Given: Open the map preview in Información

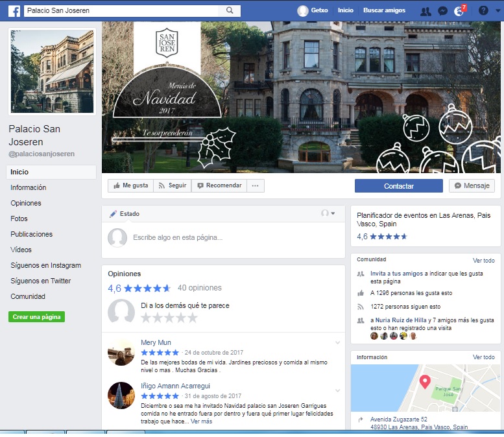Looking at the screenshot, I should click(426, 388).
